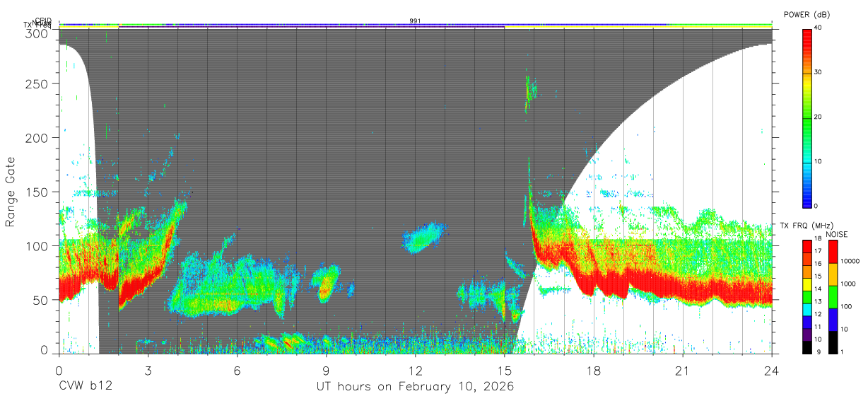The height and width of the screenshot is (401, 868).
Task: Click the '991' CPID value at top
Action: pos(415,21)
